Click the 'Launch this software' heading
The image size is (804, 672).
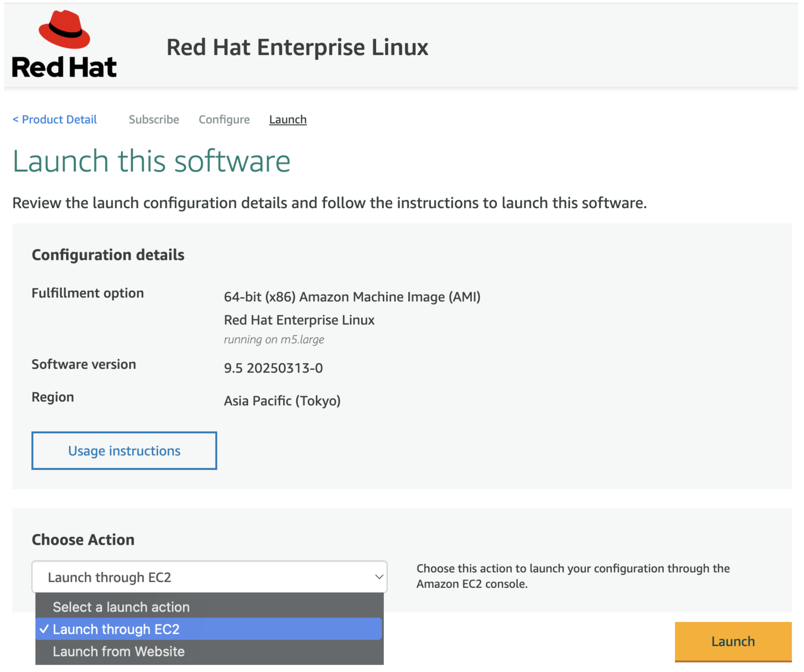click(152, 161)
